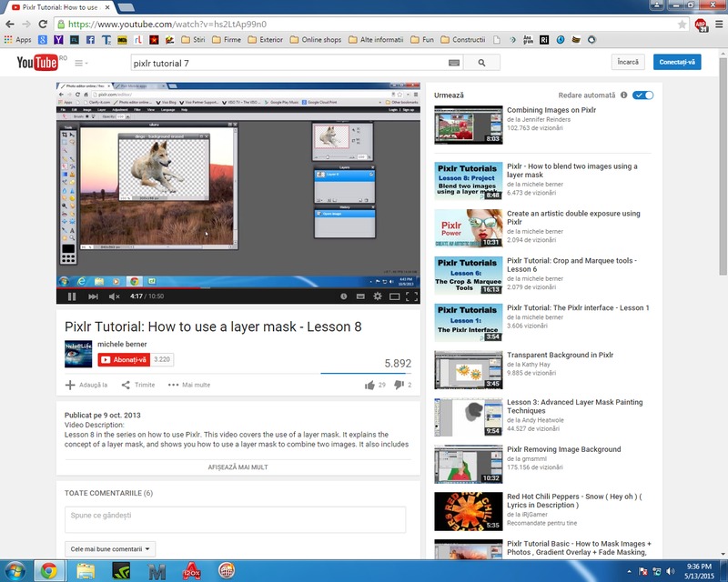Open Chrome hamburger menu
728x582 pixels.
point(719,25)
